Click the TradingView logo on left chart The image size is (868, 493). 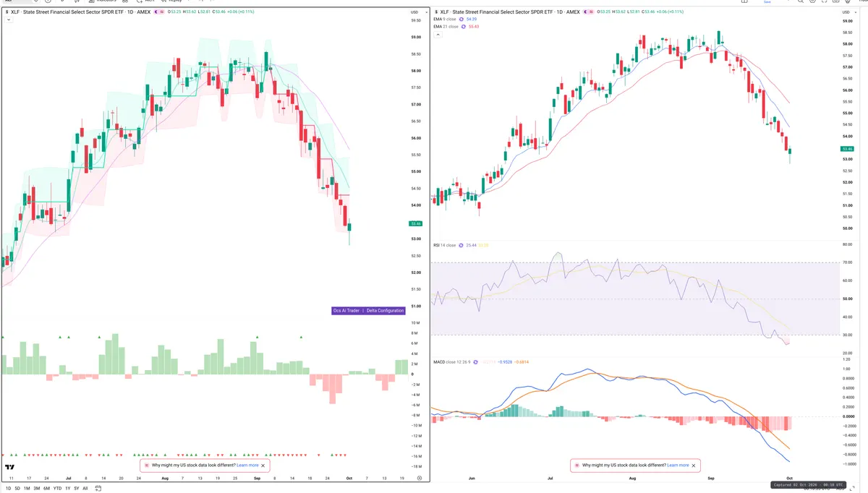pos(9,467)
